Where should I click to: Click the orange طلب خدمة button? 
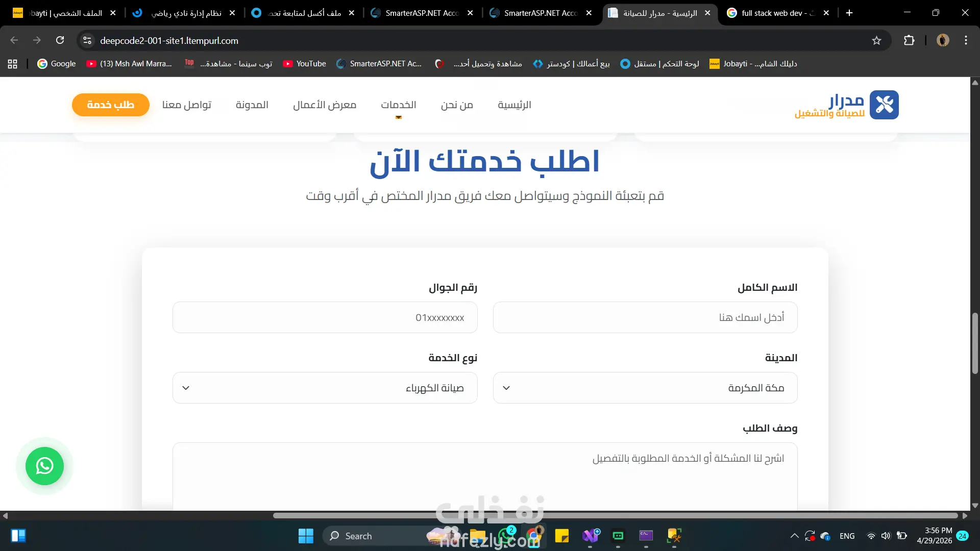pyautogui.click(x=111, y=105)
